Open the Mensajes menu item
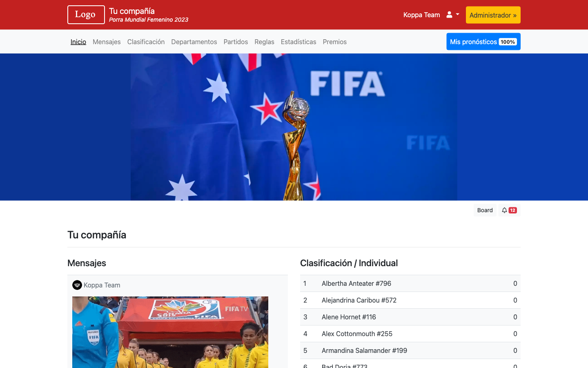The width and height of the screenshot is (588, 368). 107,42
